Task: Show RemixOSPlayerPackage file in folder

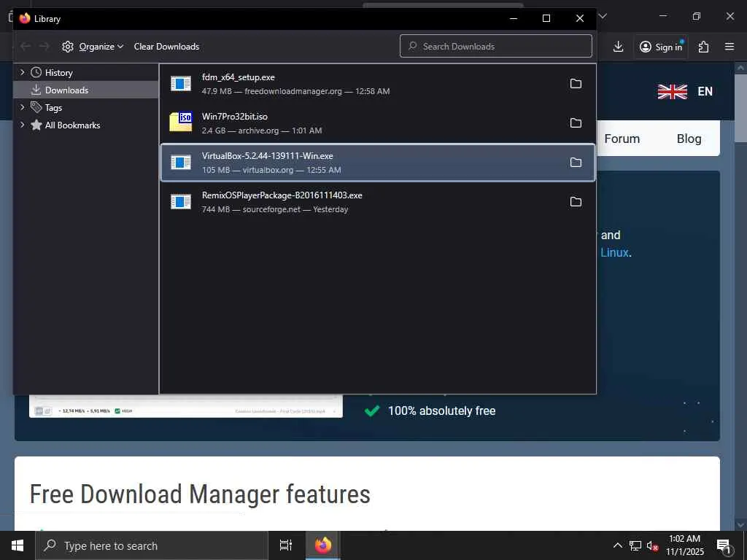Action: 576,202
